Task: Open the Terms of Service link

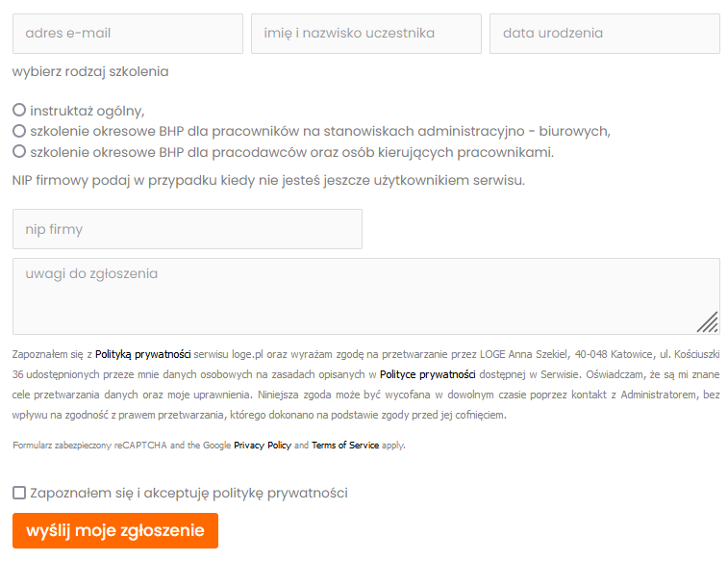Action: (x=344, y=446)
